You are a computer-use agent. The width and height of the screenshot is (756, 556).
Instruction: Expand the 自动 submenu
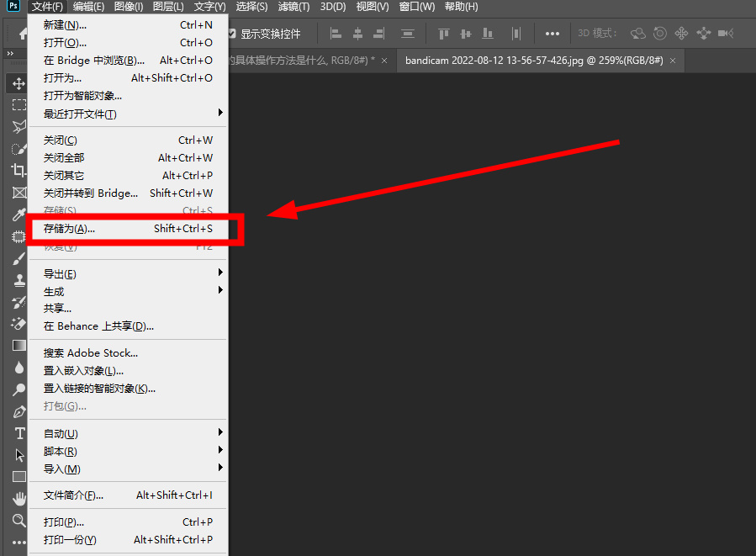126,434
